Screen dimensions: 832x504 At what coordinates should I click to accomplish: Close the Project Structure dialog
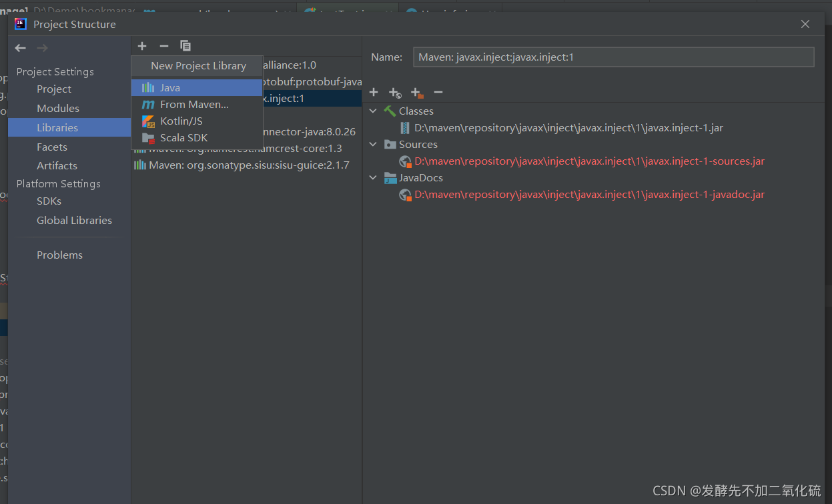(805, 24)
